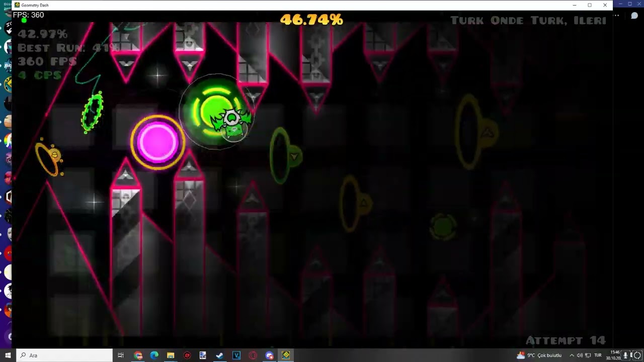Click the Attempt 14 label

(566, 340)
